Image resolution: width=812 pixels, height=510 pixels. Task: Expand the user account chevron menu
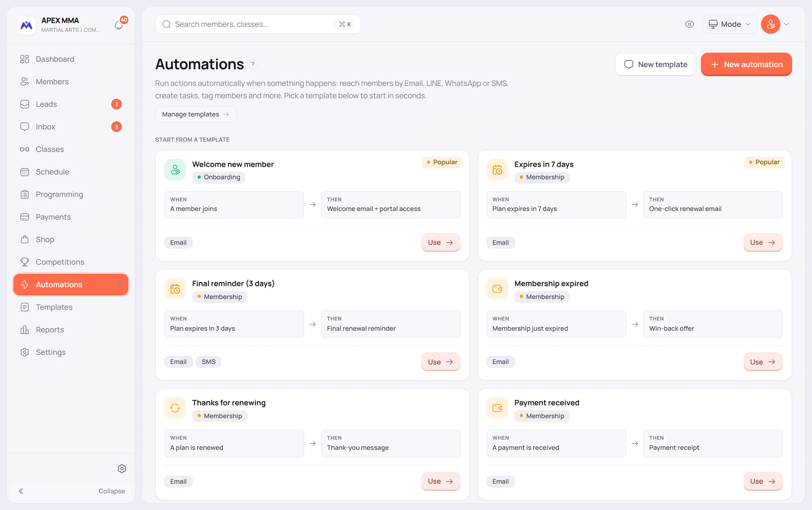click(x=786, y=24)
